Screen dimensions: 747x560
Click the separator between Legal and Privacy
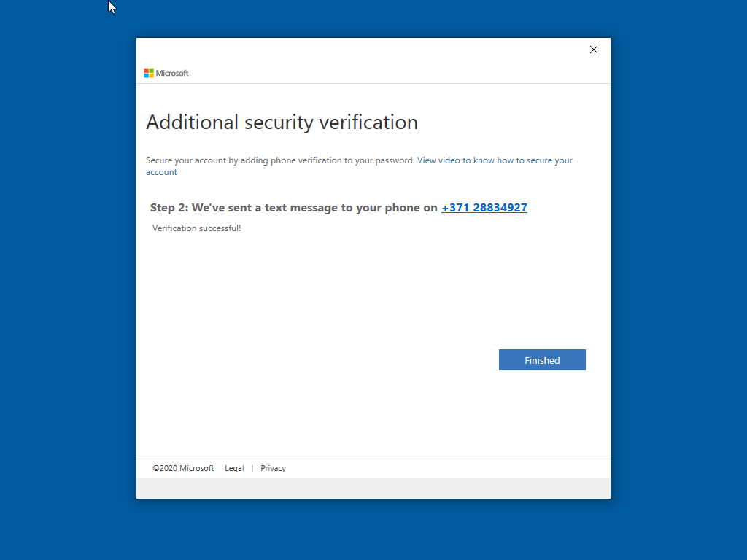(252, 468)
